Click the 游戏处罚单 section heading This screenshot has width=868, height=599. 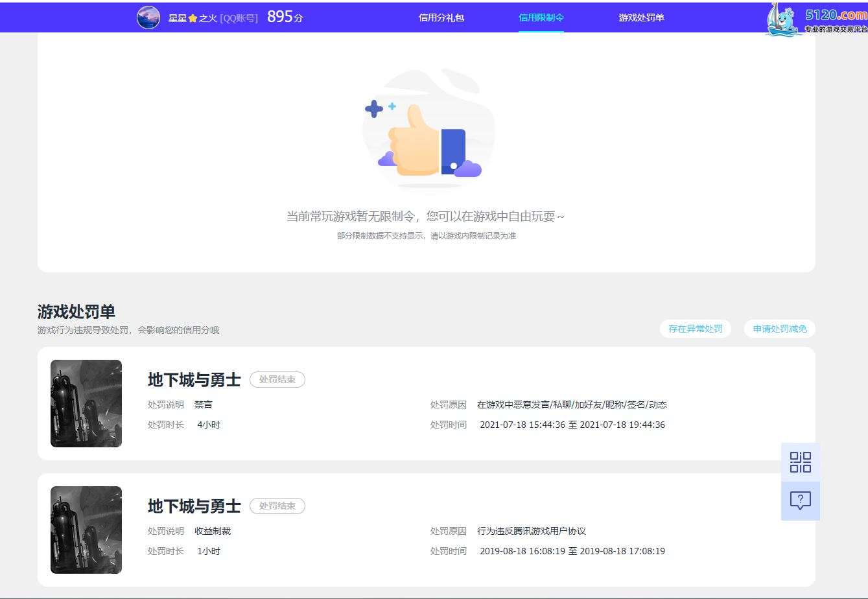pyautogui.click(x=76, y=312)
